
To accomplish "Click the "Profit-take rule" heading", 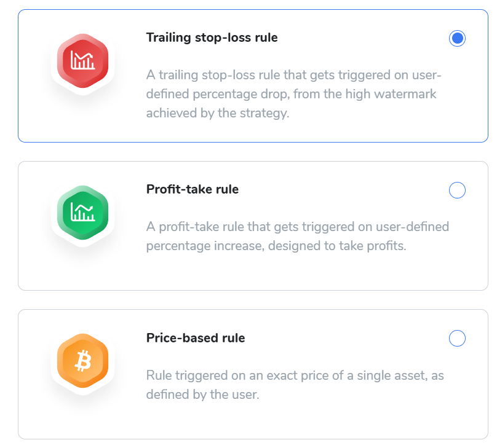I will [x=193, y=189].
